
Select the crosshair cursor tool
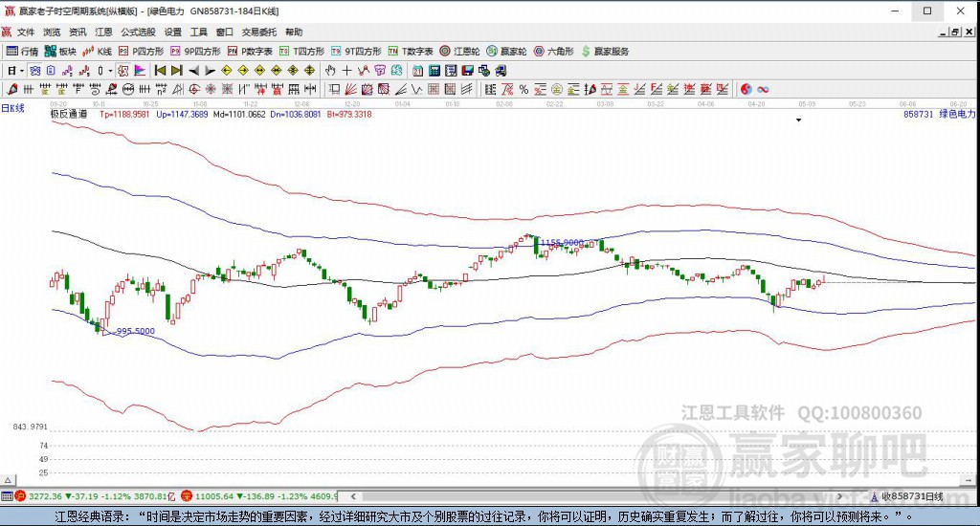346,71
